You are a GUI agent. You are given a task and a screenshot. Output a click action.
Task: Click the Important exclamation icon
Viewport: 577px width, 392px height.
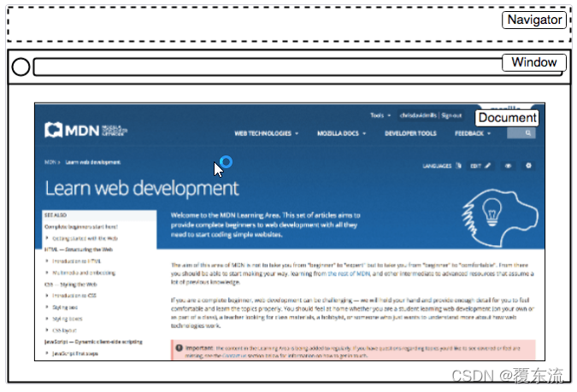(x=180, y=348)
